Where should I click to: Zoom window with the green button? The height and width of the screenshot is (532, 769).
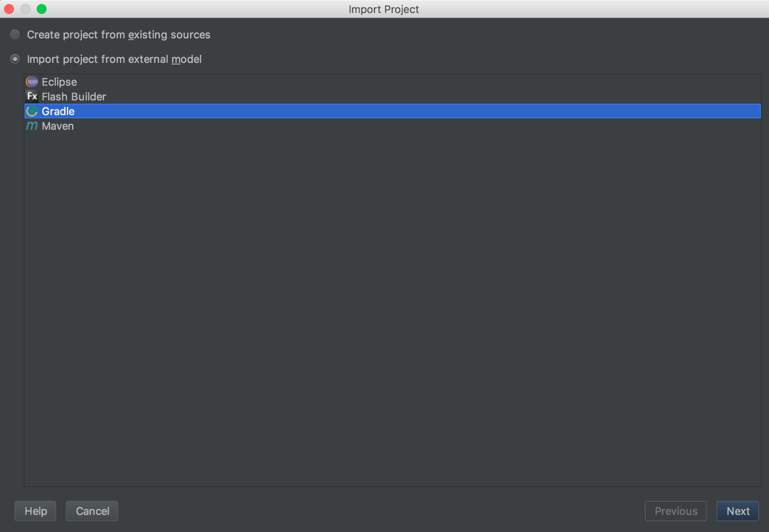point(42,9)
